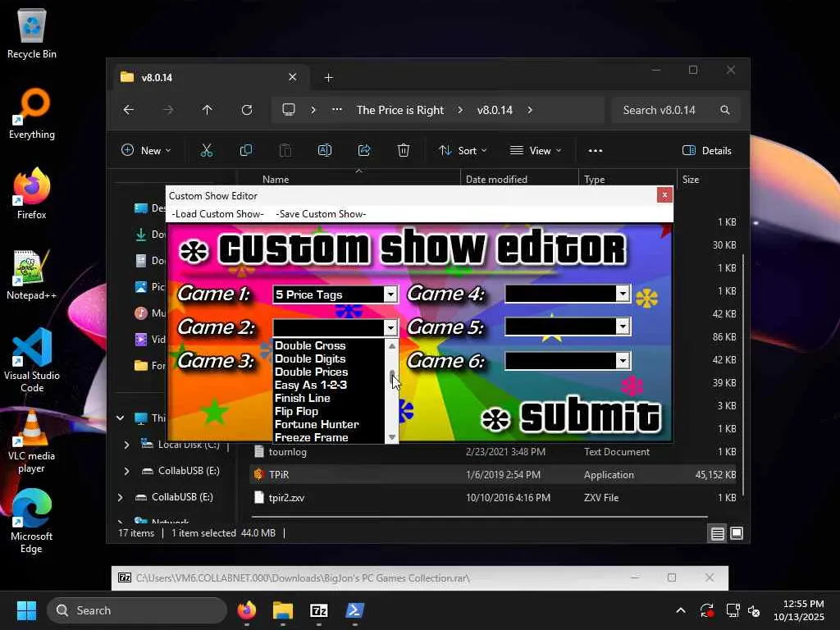This screenshot has width=840, height=630.
Task: Choose Double Prices from the list
Action: point(311,372)
